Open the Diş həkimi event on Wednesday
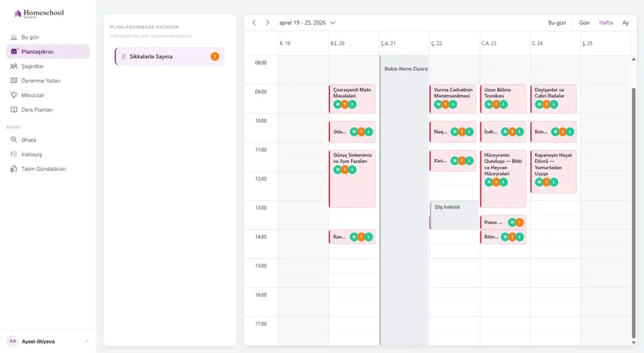This screenshot has height=353, width=644. pos(454,214)
